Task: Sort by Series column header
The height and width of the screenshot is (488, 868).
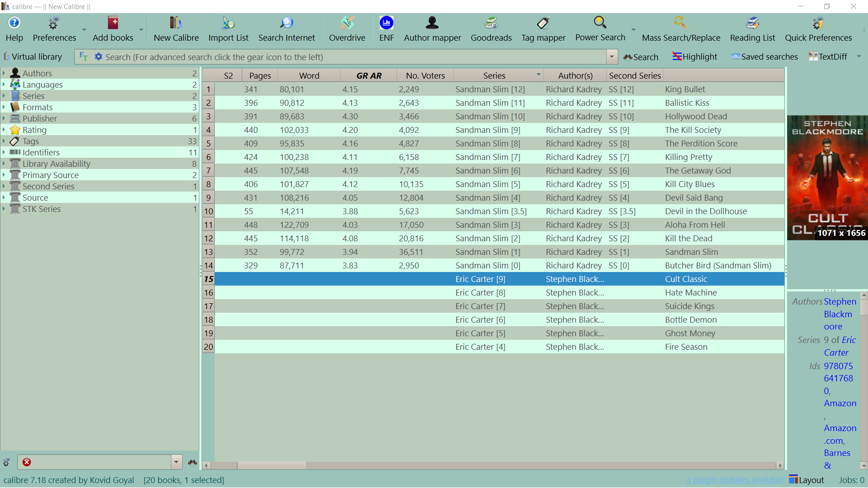Action: [494, 75]
